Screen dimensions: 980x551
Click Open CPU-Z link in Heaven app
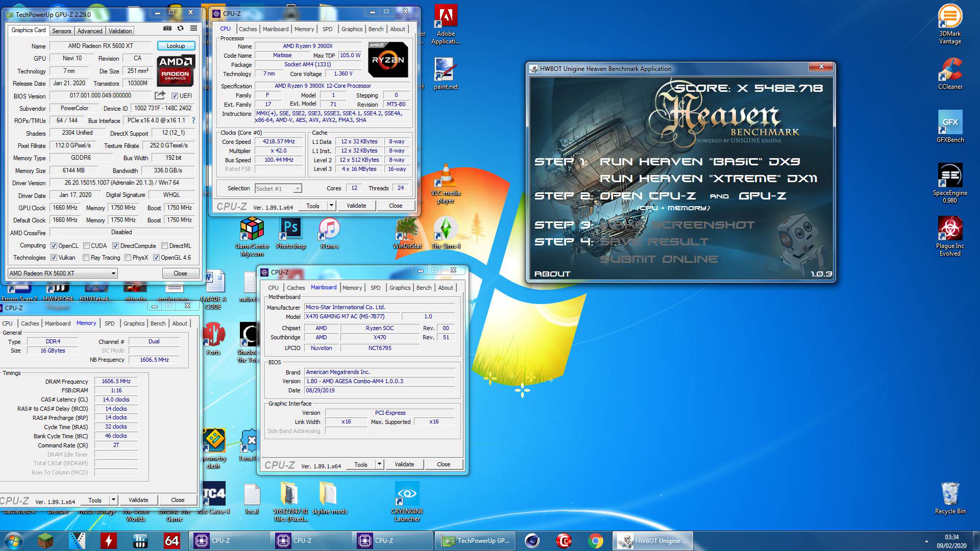tap(647, 196)
